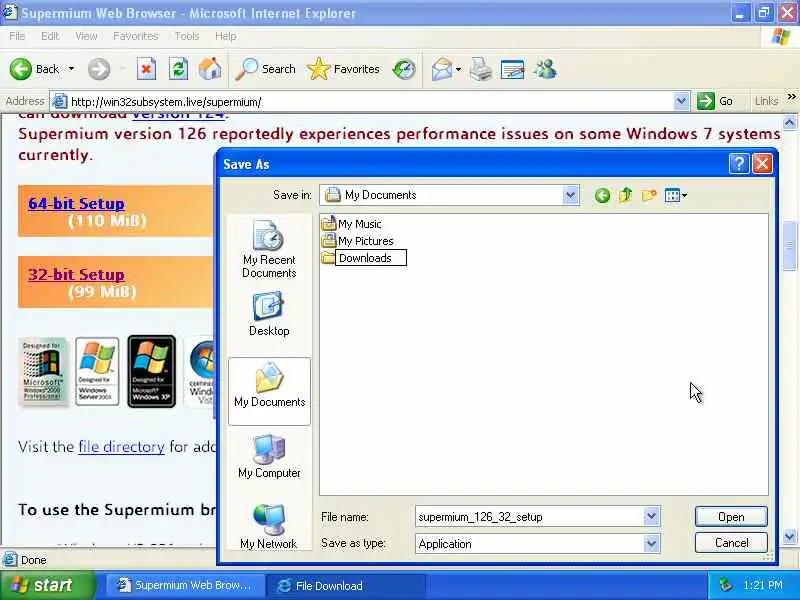Click the page scrollbar down arrow
Viewport: 800px width, 600px height.
tap(790, 537)
